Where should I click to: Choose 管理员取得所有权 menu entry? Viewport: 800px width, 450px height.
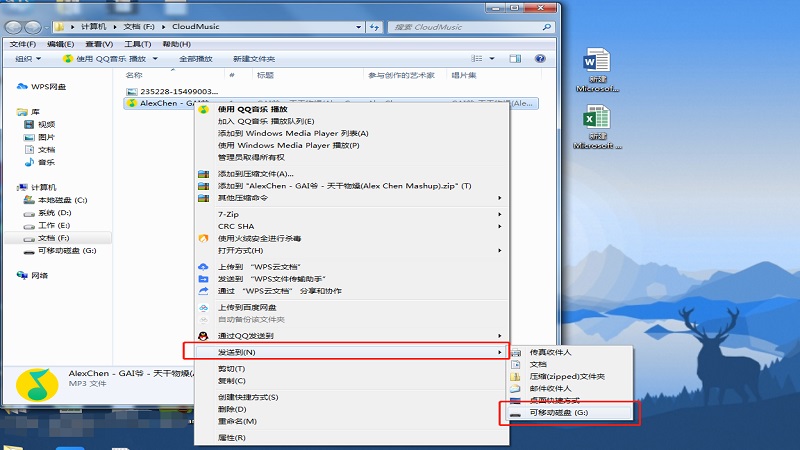(352, 158)
